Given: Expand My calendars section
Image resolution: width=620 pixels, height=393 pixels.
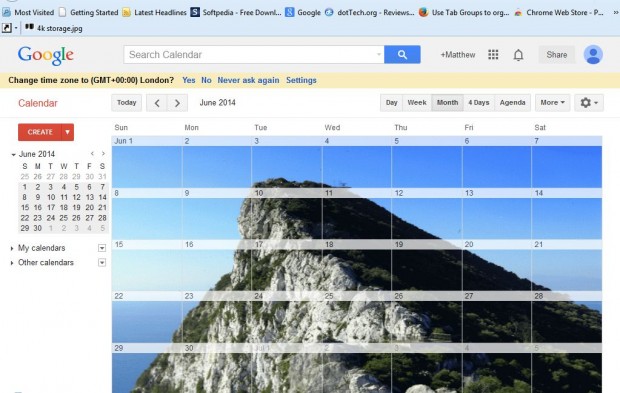Looking at the screenshot, I should 12,248.
